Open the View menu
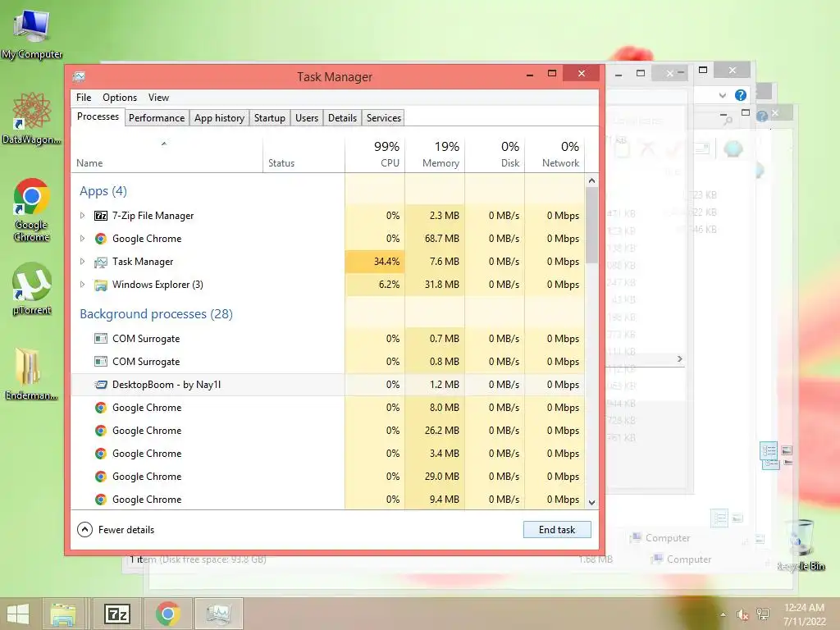This screenshot has width=840, height=630. (158, 98)
